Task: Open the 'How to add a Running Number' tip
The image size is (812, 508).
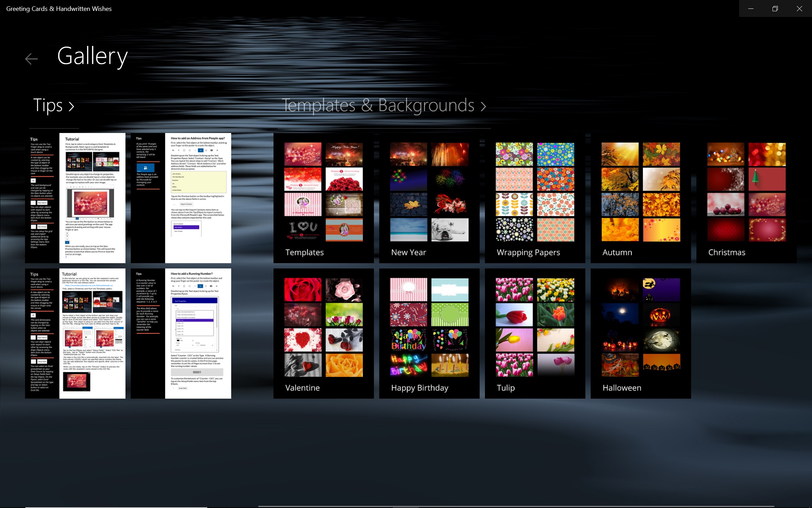Action: [181, 333]
